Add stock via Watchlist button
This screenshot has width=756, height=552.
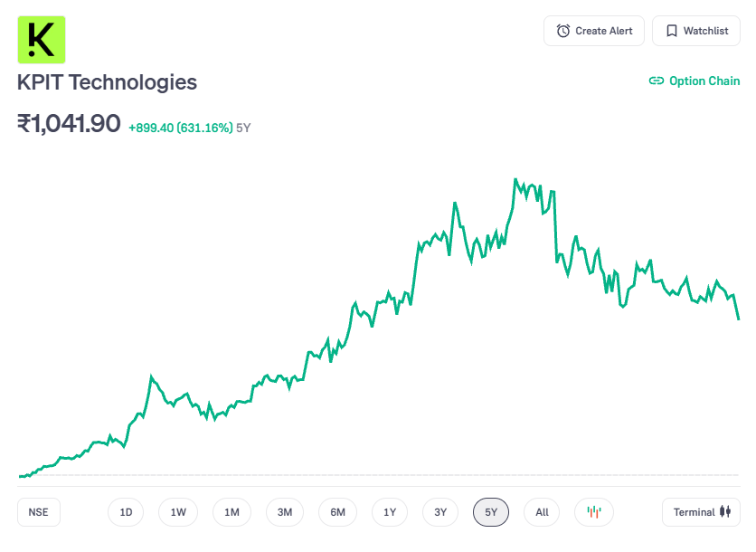695,31
